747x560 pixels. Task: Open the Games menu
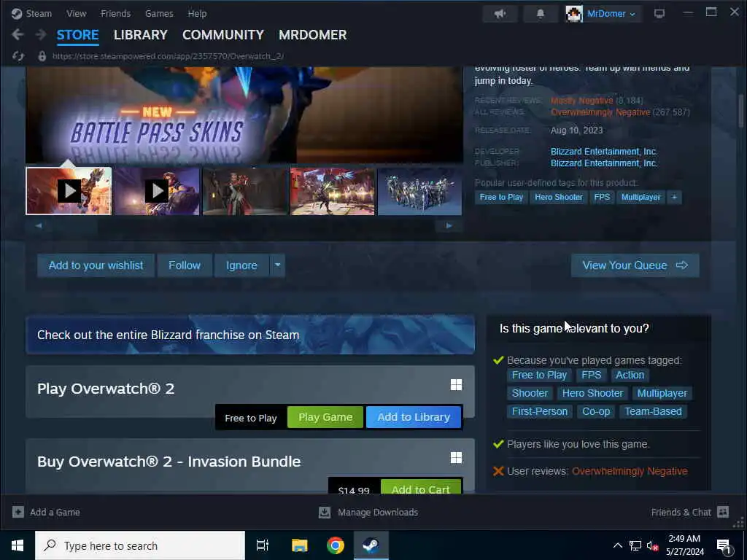(159, 13)
